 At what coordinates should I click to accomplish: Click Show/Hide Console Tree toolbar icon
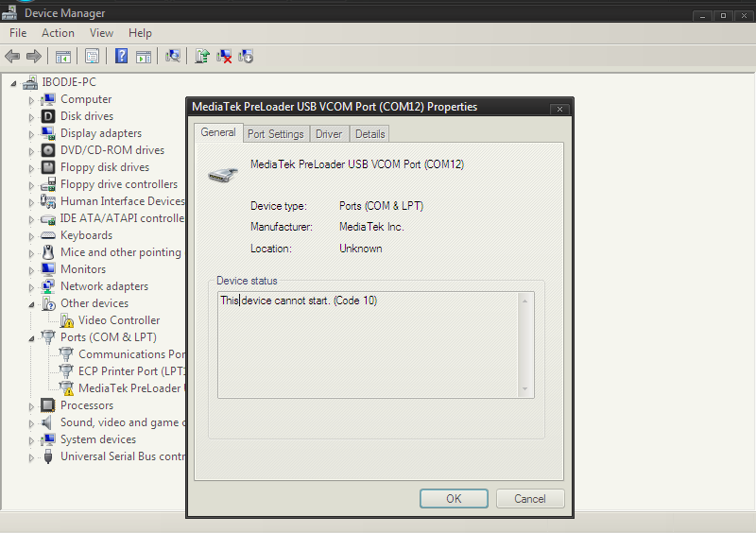(x=63, y=57)
